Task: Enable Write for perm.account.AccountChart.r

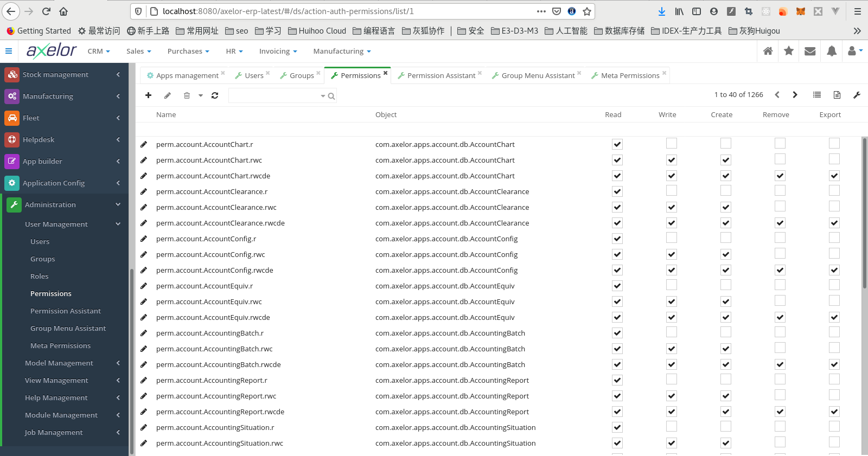Action: tap(672, 144)
